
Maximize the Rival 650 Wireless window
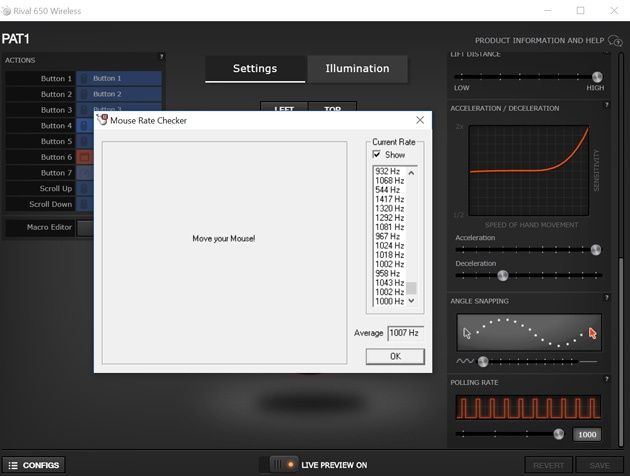click(581, 10)
